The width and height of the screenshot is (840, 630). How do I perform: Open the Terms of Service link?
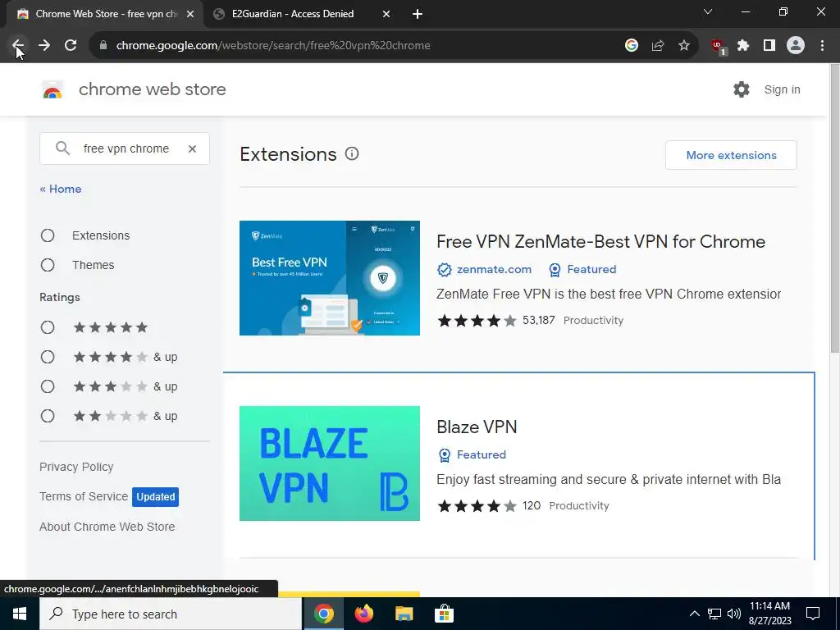click(x=84, y=496)
